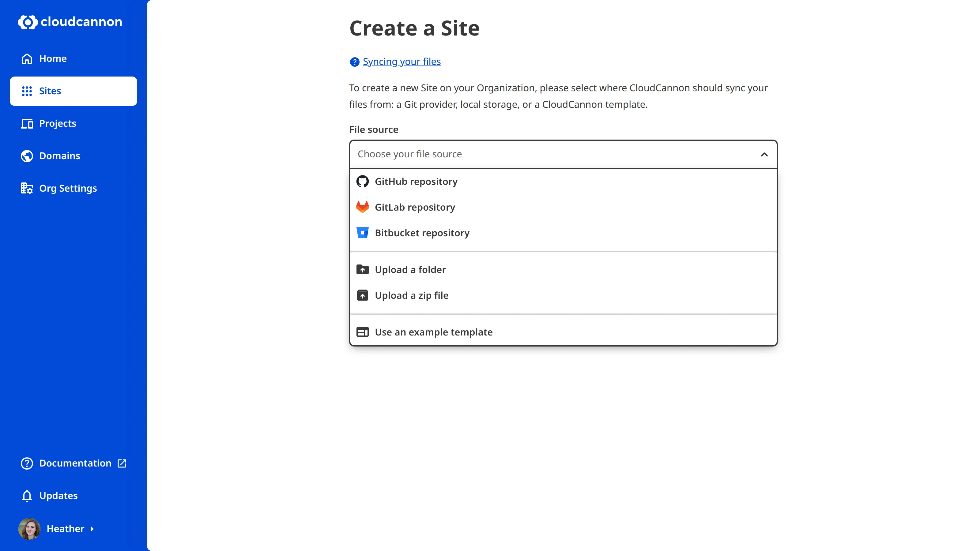Click the Create a Site heading
This screenshot has width=980, height=551.
click(x=414, y=28)
